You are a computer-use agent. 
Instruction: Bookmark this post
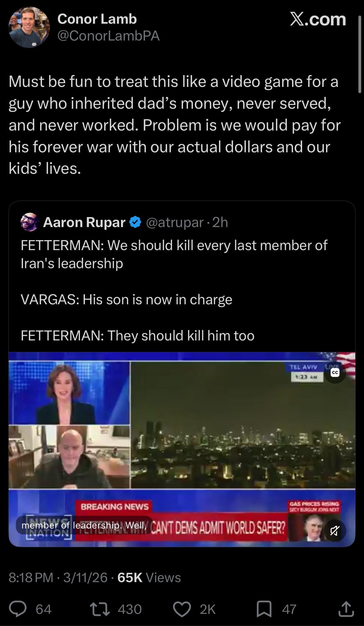pyautogui.click(x=264, y=609)
